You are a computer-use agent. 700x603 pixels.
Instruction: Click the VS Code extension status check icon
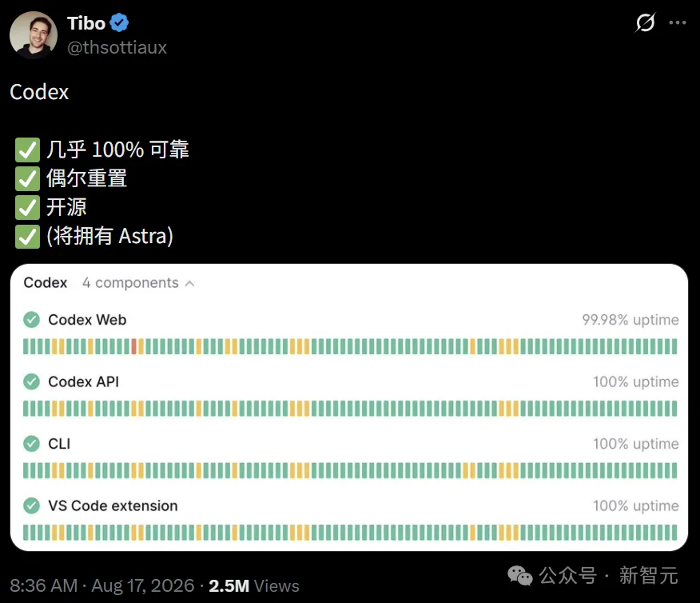[31, 505]
